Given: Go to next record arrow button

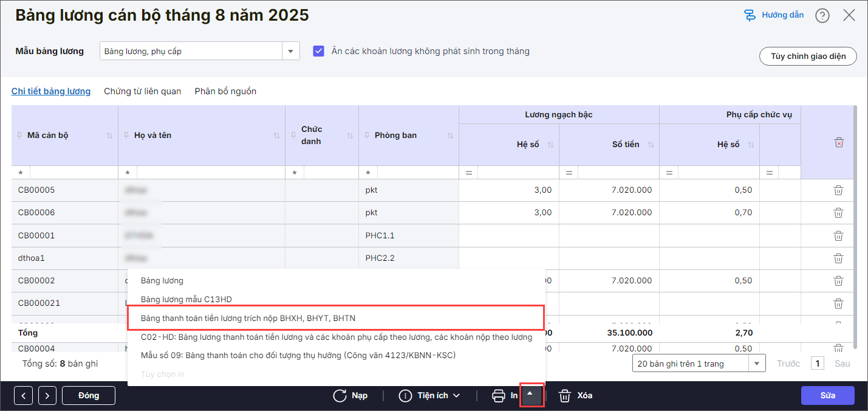Looking at the screenshot, I should tap(47, 396).
